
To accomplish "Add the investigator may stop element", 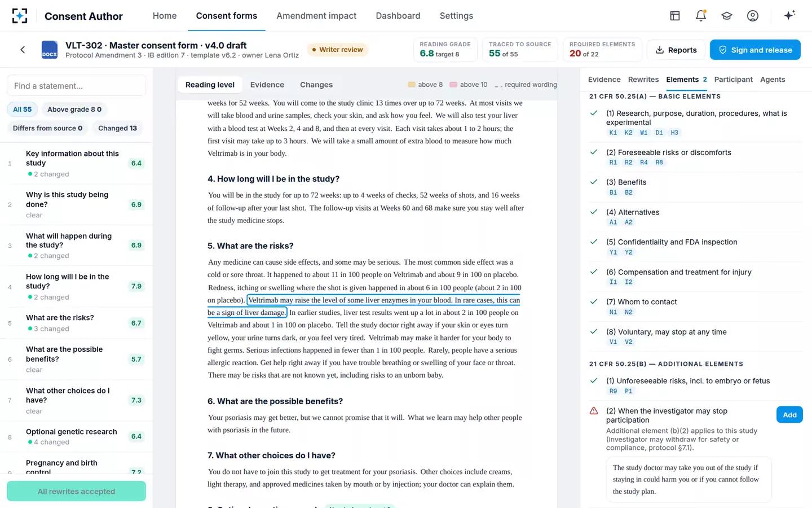I will click(789, 415).
